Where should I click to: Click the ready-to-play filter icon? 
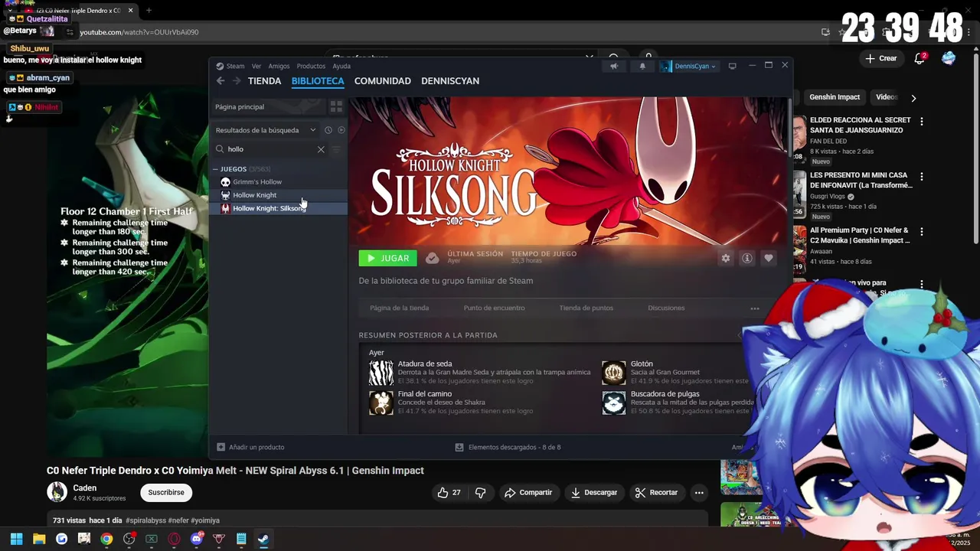[341, 130]
